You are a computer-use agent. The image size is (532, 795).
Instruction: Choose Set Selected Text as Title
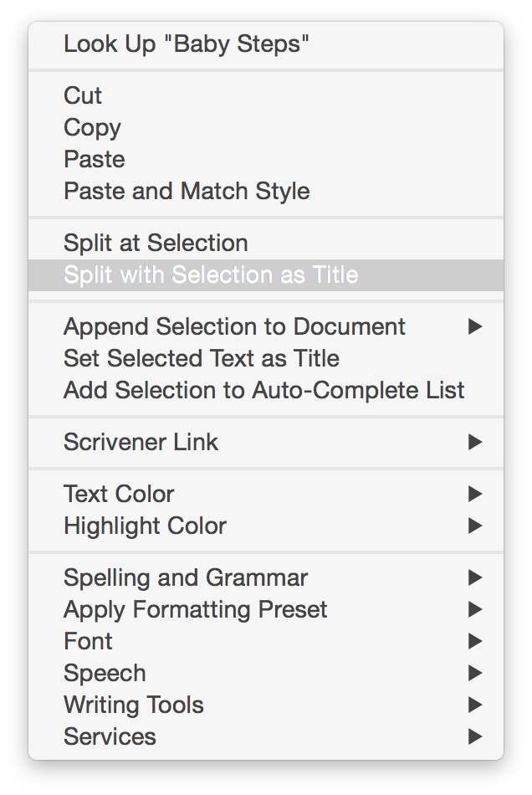tap(202, 359)
